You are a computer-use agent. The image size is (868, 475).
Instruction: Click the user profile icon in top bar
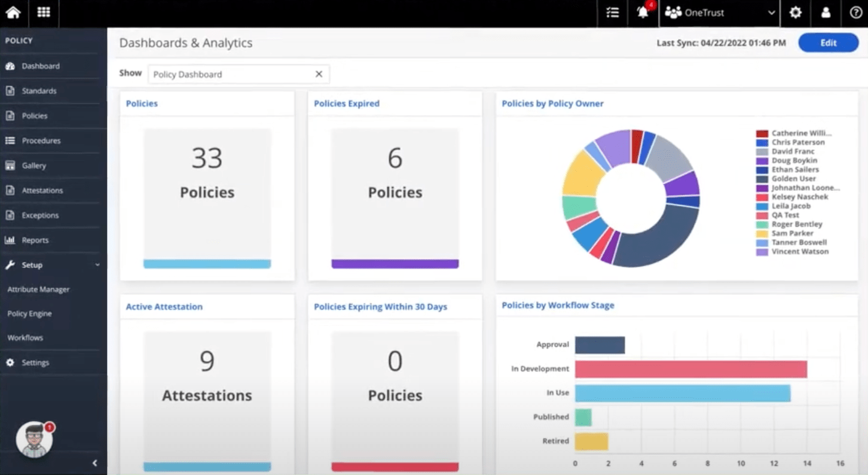point(826,13)
